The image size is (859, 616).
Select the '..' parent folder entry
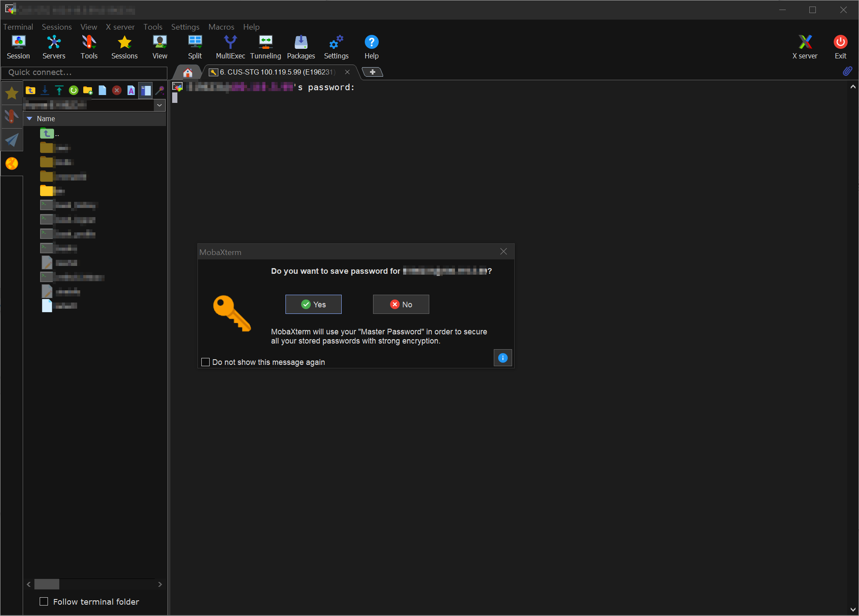tap(49, 133)
